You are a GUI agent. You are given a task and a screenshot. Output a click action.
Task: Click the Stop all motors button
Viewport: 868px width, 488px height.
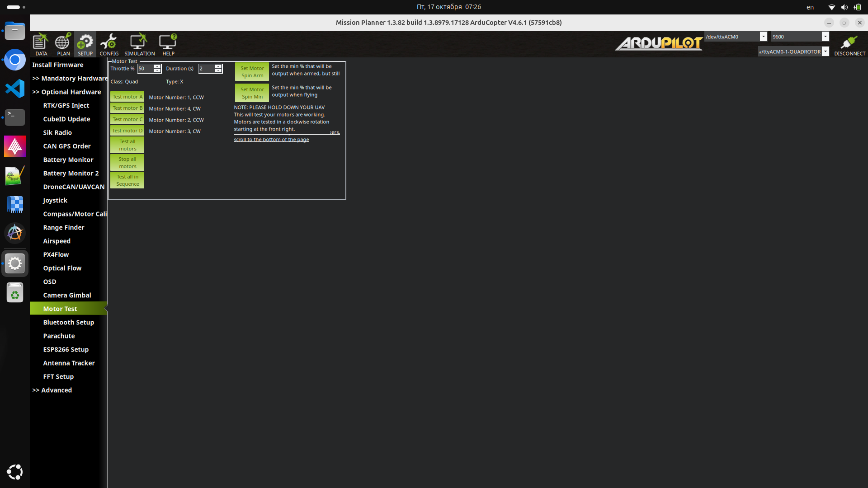tap(127, 163)
